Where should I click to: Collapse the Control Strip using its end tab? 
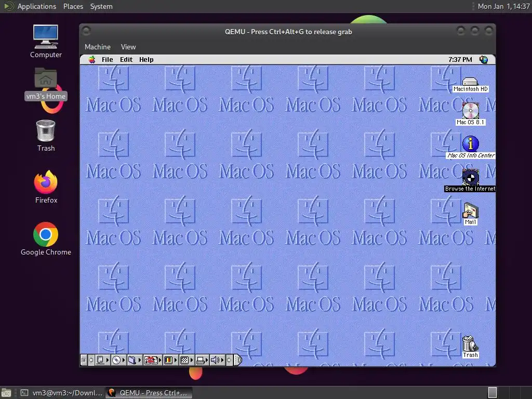(238, 360)
